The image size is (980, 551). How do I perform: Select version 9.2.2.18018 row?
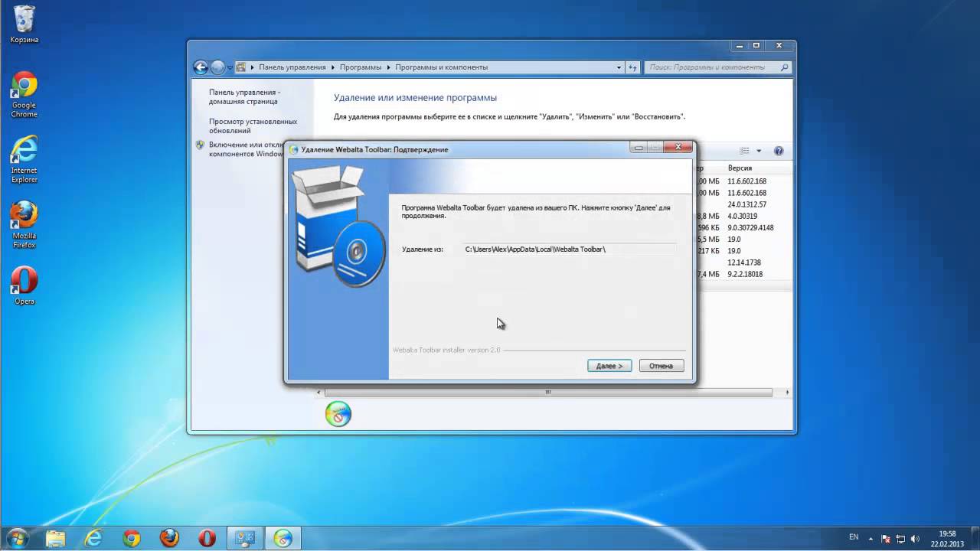coord(745,274)
